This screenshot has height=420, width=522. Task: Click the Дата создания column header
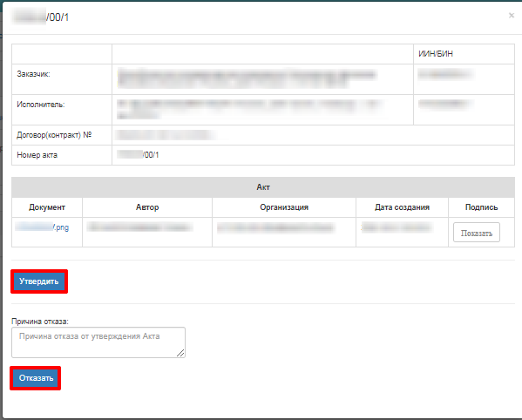(x=402, y=207)
